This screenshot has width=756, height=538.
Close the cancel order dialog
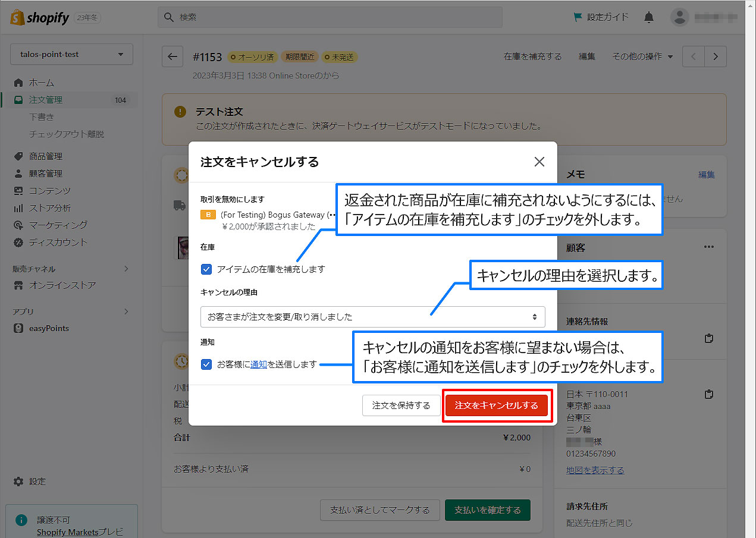(x=539, y=162)
